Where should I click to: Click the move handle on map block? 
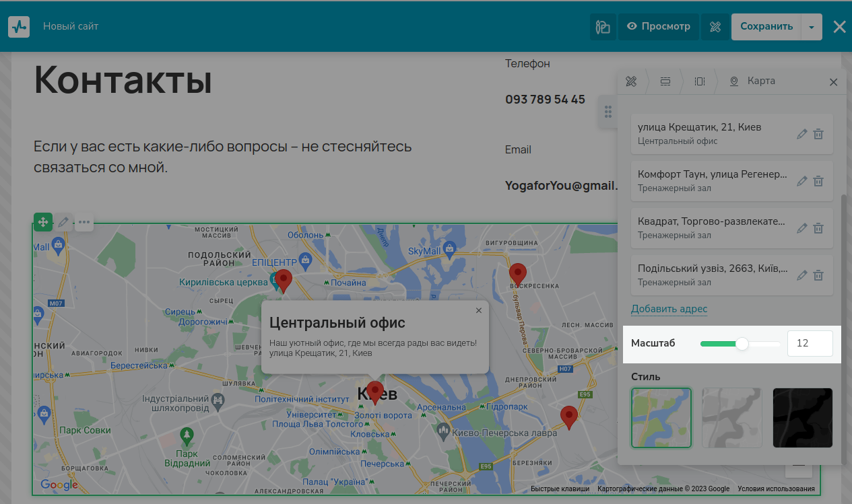pos(43,222)
